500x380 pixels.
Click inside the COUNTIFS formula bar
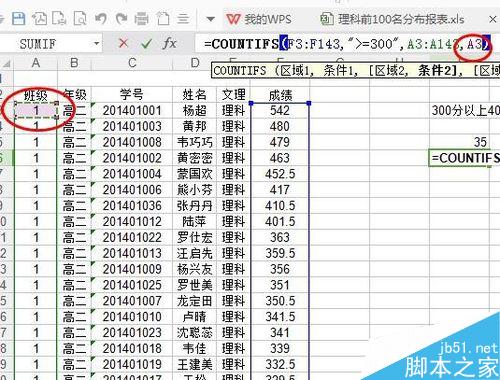[x=347, y=44]
